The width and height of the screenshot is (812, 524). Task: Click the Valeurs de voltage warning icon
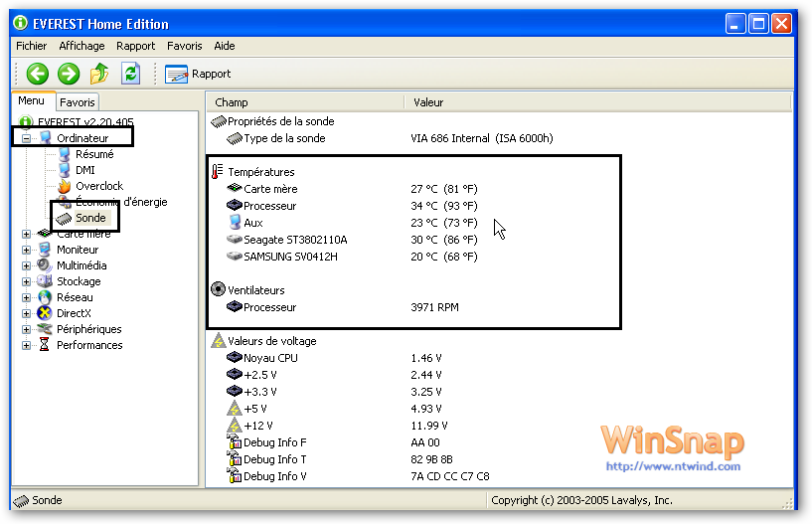[x=218, y=340]
